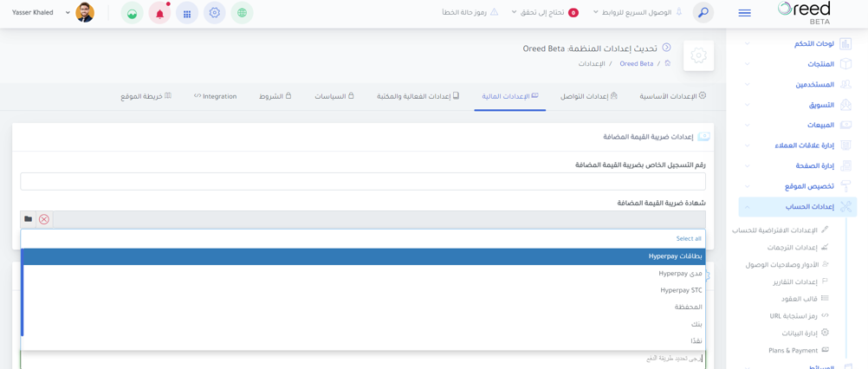Open the apps grid icon
Screen dimensions: 868x369
click(187, 13)
